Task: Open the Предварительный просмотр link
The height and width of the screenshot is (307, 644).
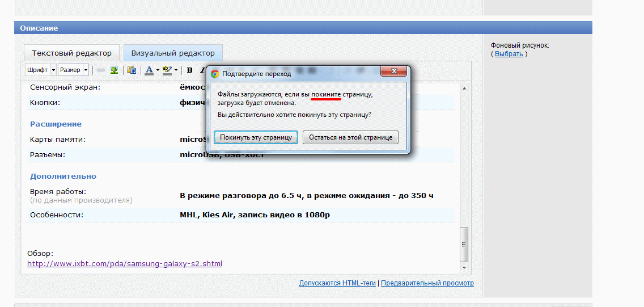Action: 427,283
